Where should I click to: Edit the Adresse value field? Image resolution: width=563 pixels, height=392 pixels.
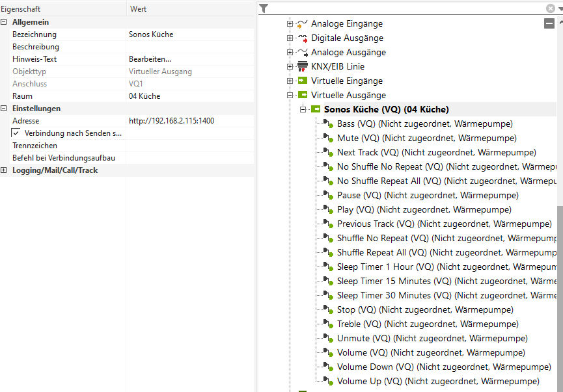190,121
